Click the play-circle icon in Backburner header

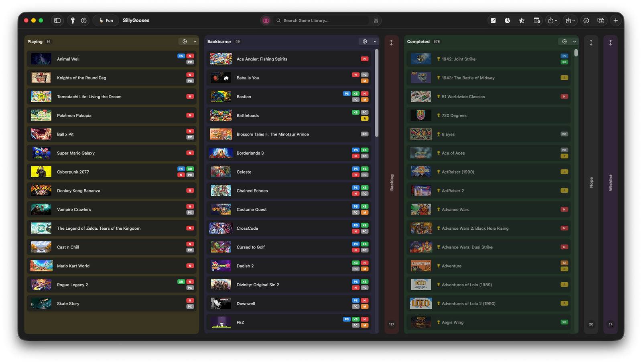pos(365,42)
